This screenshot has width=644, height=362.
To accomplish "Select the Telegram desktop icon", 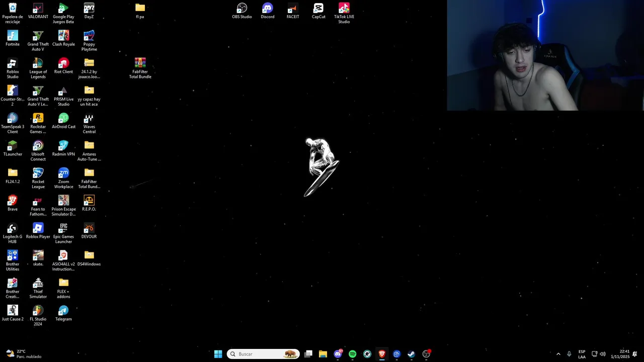I will 63,313.
